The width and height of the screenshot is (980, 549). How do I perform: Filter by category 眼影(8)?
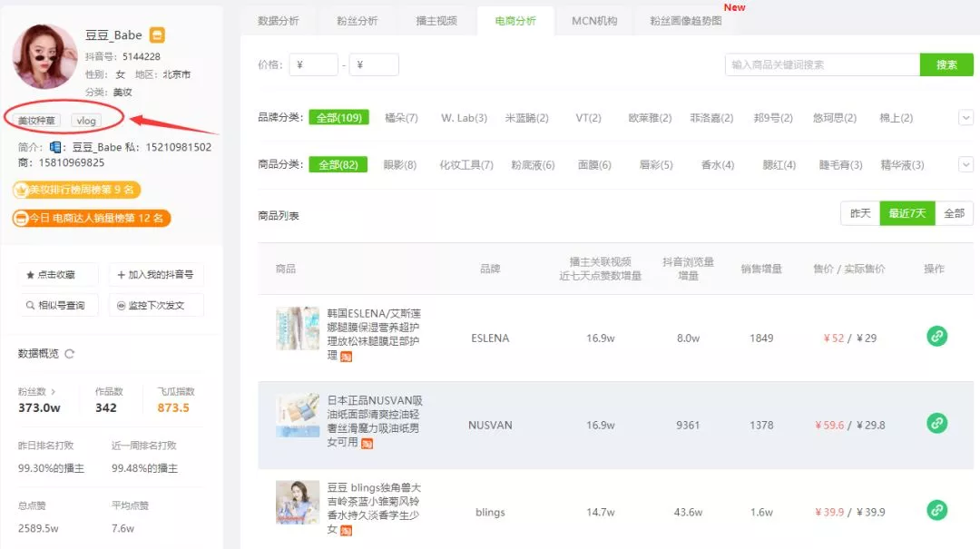400,165
